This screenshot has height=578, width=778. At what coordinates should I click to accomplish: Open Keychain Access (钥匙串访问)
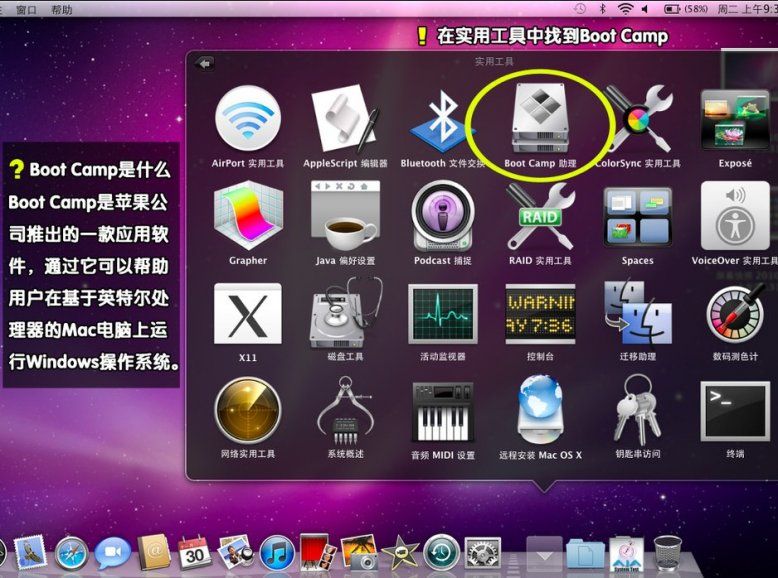[x=638, y=410]
